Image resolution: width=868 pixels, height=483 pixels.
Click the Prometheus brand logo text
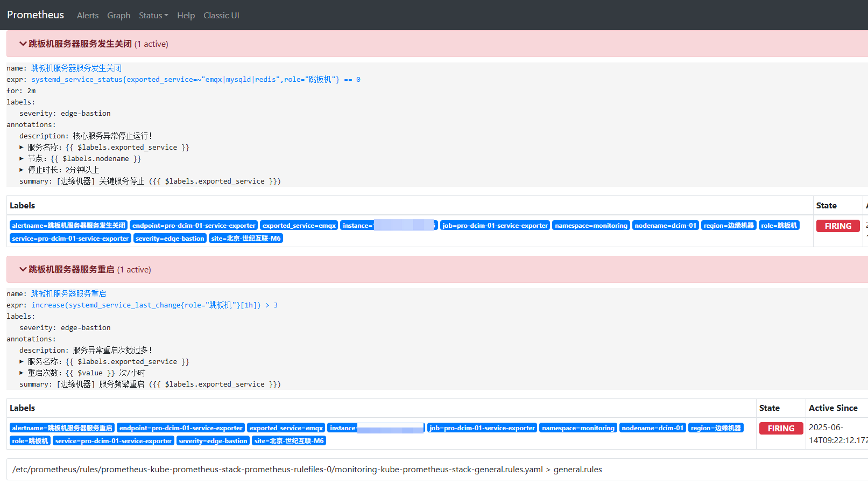point(36,15)
